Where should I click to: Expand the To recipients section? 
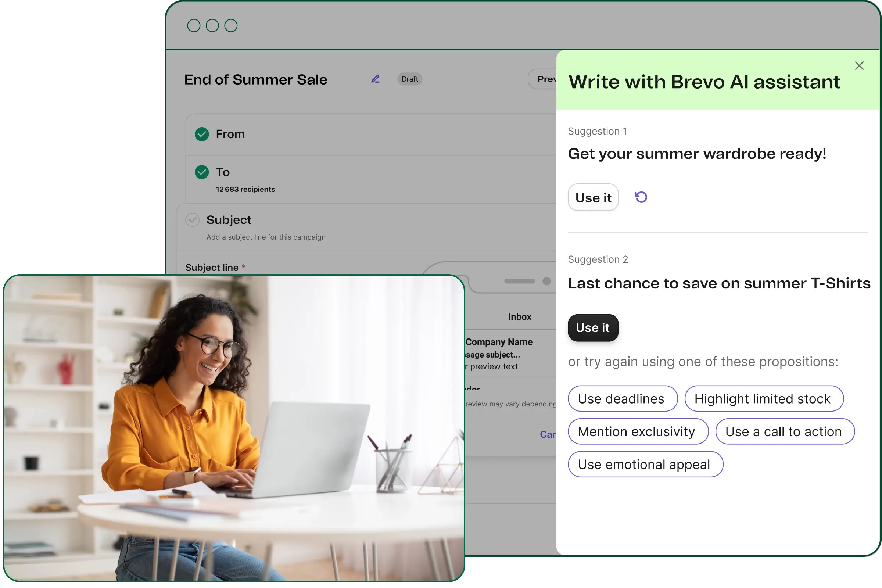tap(223, 172)
